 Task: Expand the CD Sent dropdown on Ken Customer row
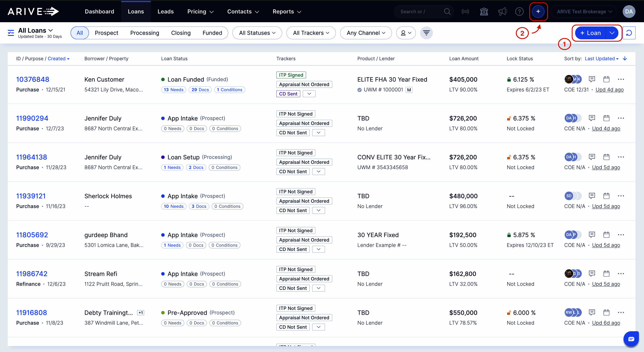(x=309, y=94)
